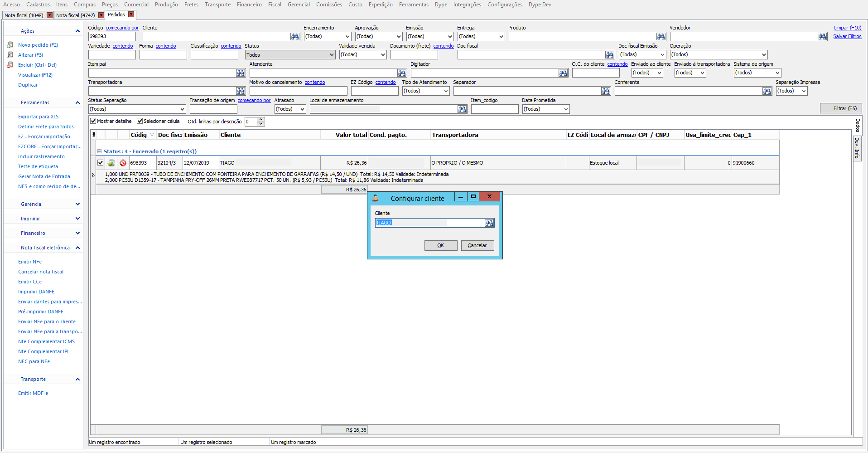
Task: Open Digitador search binoculars
Action: coord(563,73)
